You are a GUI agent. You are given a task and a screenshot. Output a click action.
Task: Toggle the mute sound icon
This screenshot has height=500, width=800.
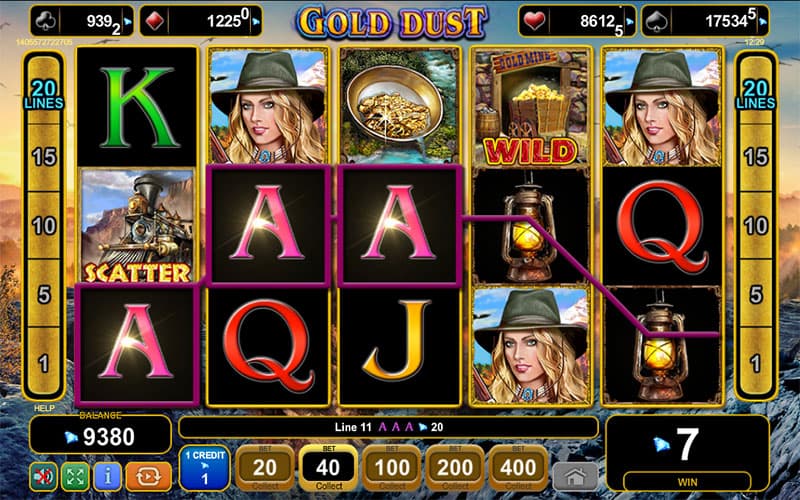click(x=43, y=477)
